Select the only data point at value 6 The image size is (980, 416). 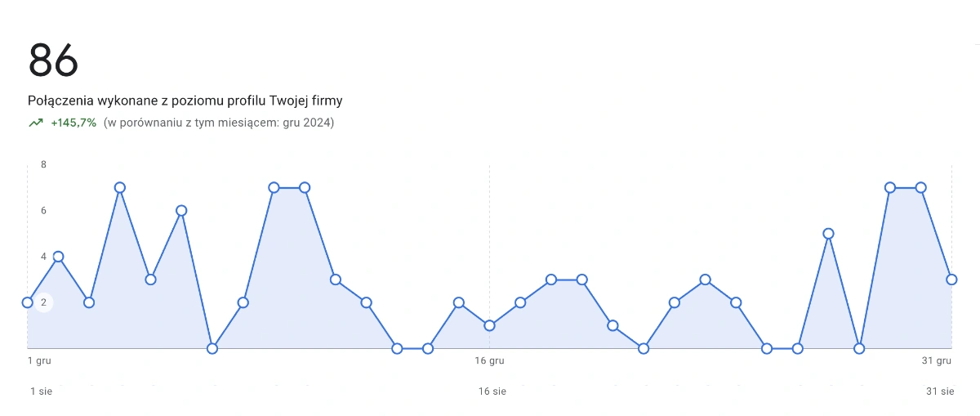click(181, 211)
